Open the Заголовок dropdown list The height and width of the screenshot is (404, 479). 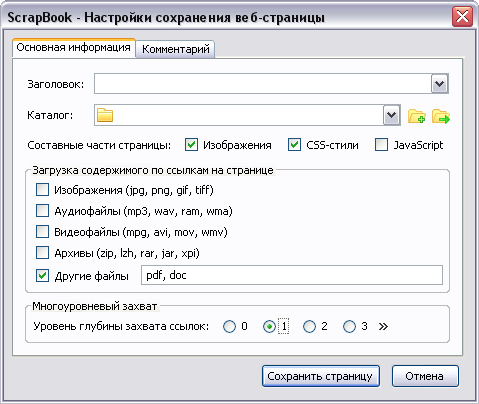(439, 84)
